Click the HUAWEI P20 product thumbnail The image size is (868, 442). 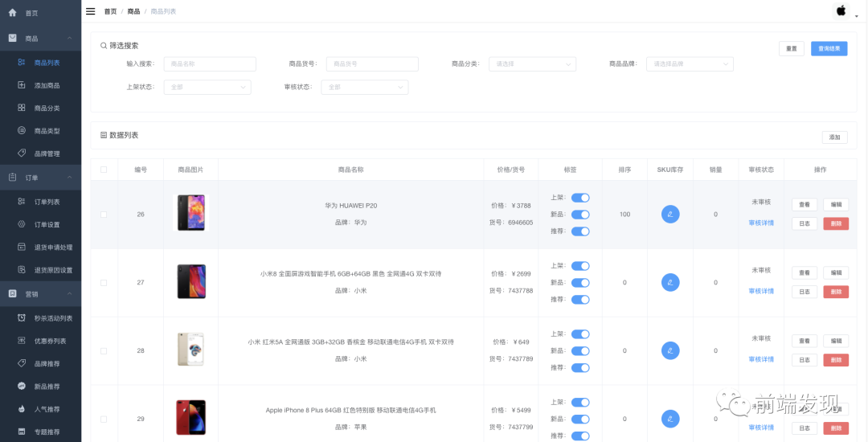pyautogui.click(x=191, y=213)
